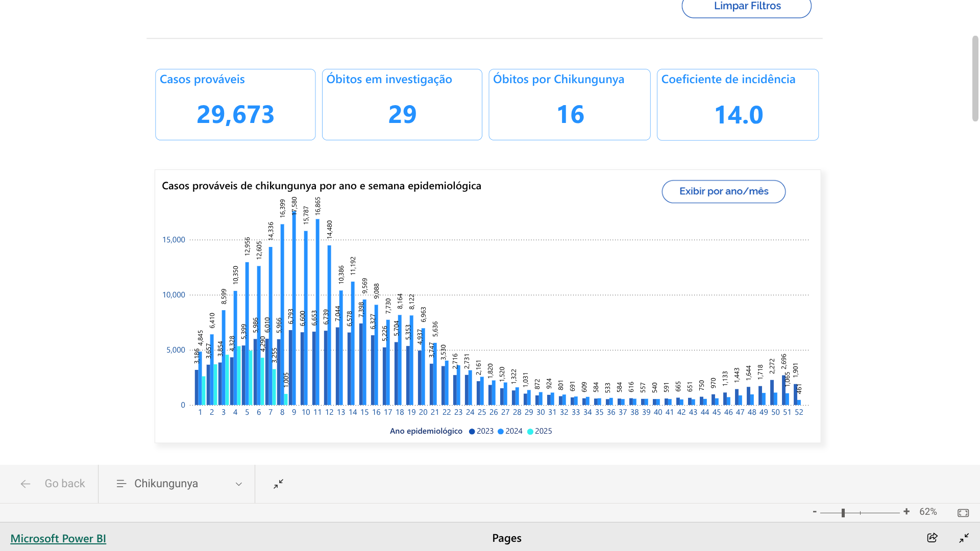The height and width of the screenshot is (551, 980).
Task: Click the zoom slider handle
Action: tap(843, 513)
